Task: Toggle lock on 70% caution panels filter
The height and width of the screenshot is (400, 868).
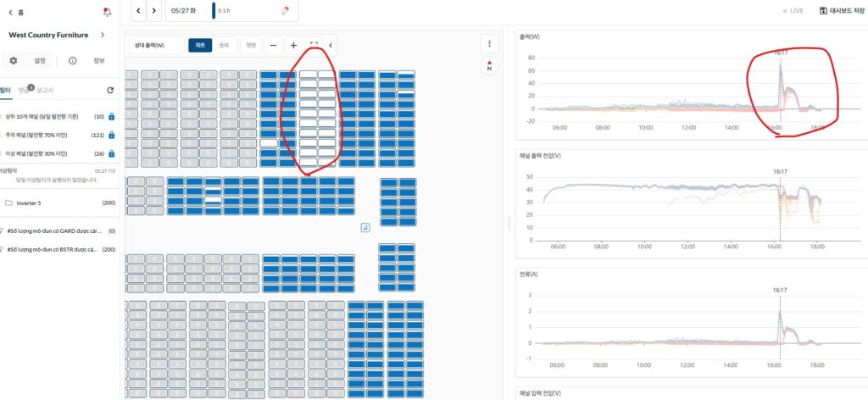Action: tap(112, 135)
